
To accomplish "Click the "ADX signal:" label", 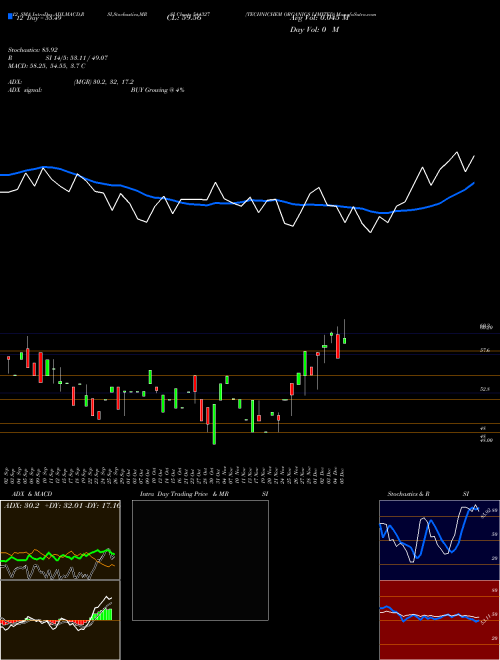I will 25,90.
